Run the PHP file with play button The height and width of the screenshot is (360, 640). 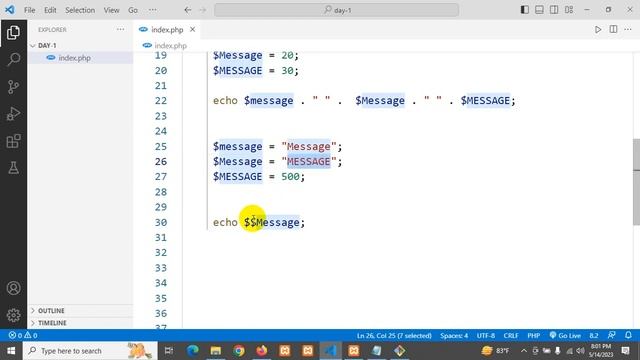tap(598, 29)
